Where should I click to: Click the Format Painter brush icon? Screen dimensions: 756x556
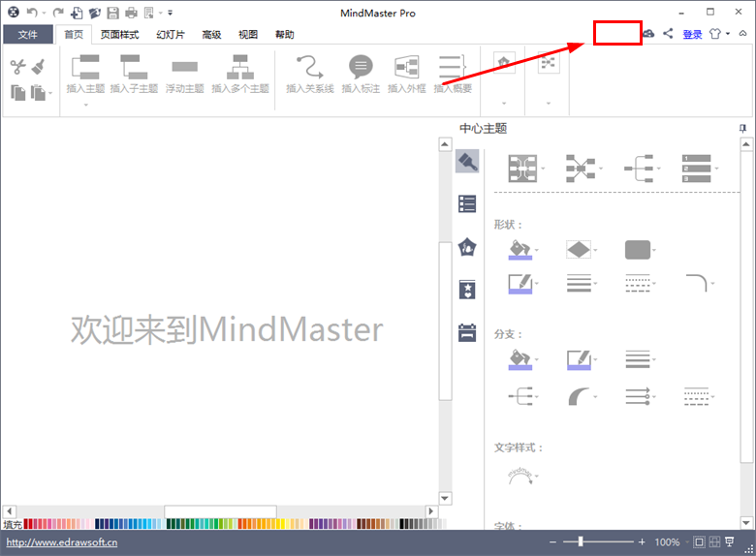(x=38, y=67)
